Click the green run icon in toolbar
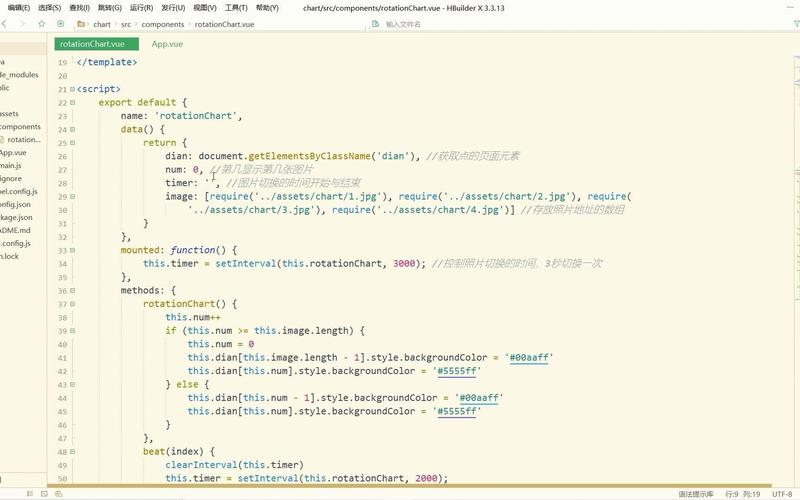The width and height of the screenshot is (800, 500). [x=61, y=24]
